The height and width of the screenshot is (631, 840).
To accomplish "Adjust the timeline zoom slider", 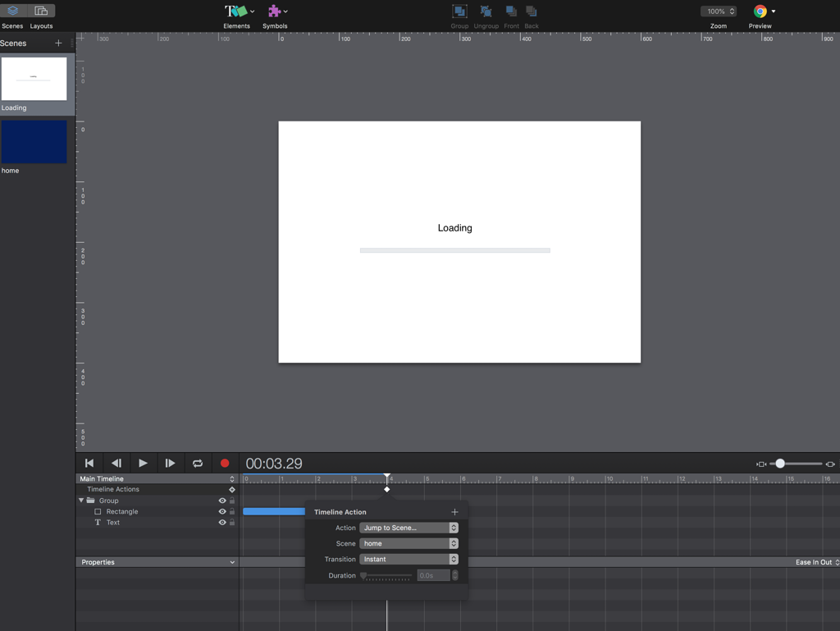I will point(780,464).
